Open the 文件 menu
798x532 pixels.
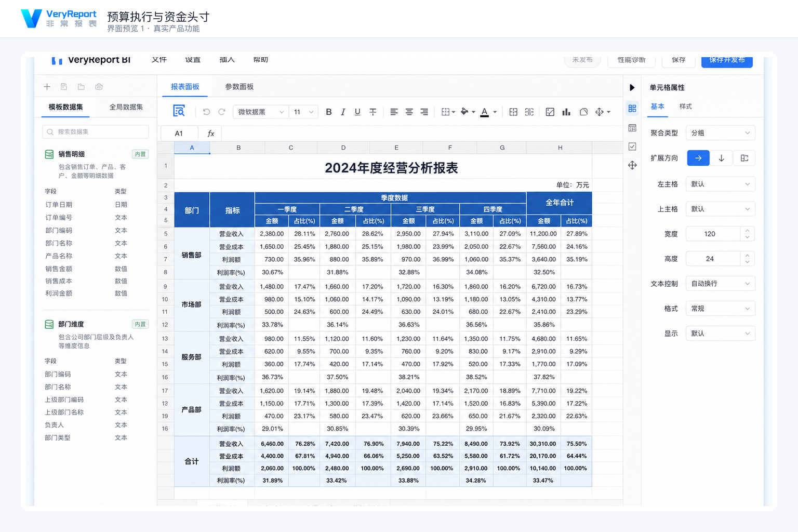pyautogui.click(x=159, y=60)
